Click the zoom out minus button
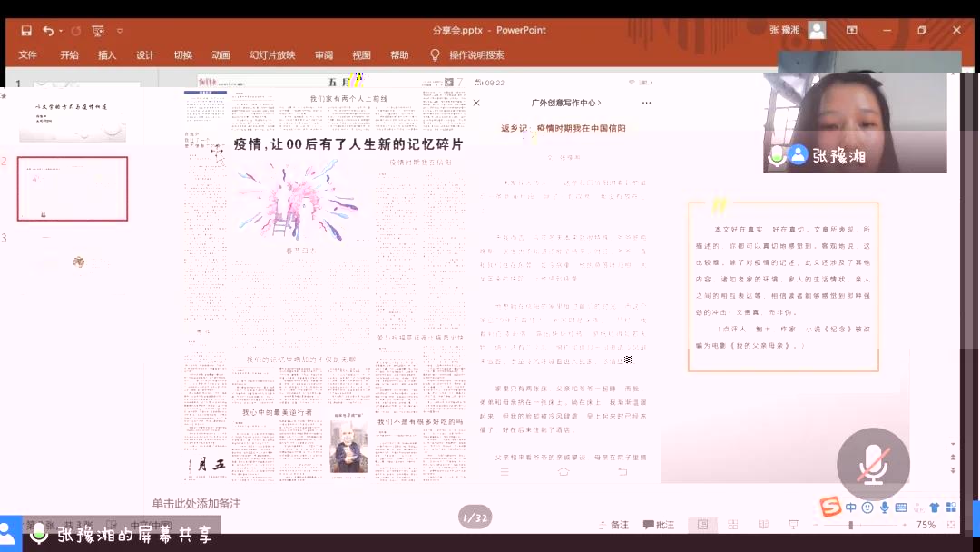980x552 pixels. click(816, 525)
